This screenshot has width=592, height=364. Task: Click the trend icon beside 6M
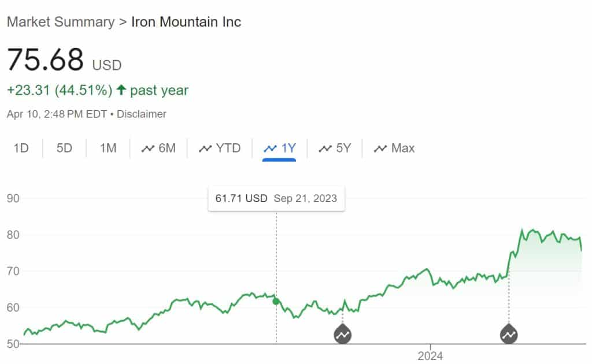click(x=148, y=148)
